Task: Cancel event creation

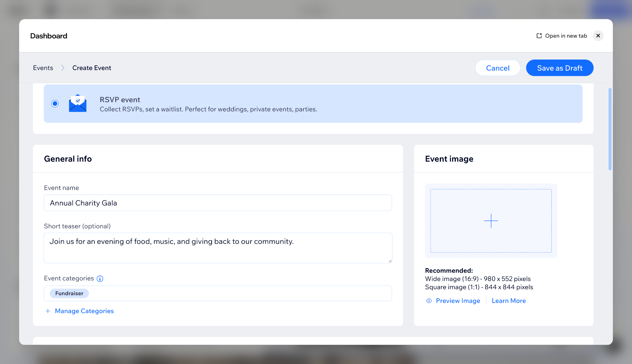Action: [498, 68]
